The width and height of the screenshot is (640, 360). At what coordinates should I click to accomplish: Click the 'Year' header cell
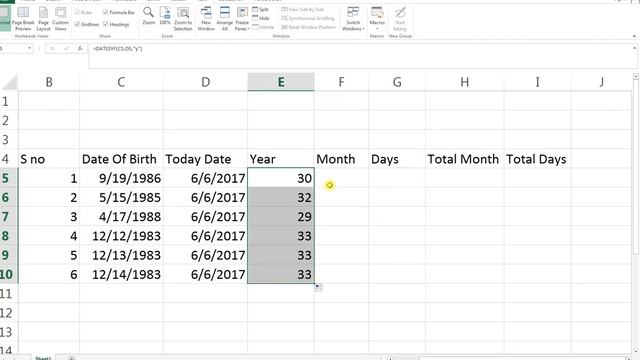pos(281,159)
